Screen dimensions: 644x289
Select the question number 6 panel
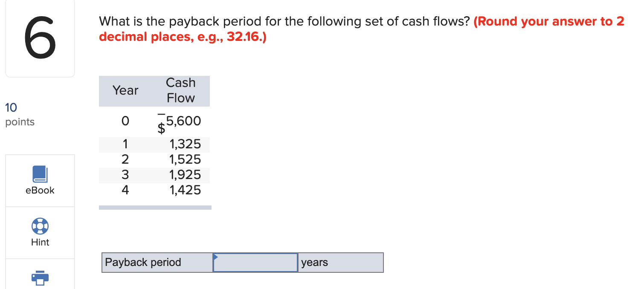(x=40, y=38)
